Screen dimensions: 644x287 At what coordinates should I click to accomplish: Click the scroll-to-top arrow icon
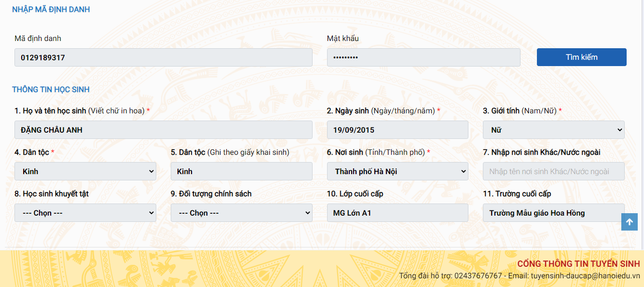[x=630, y=222]
